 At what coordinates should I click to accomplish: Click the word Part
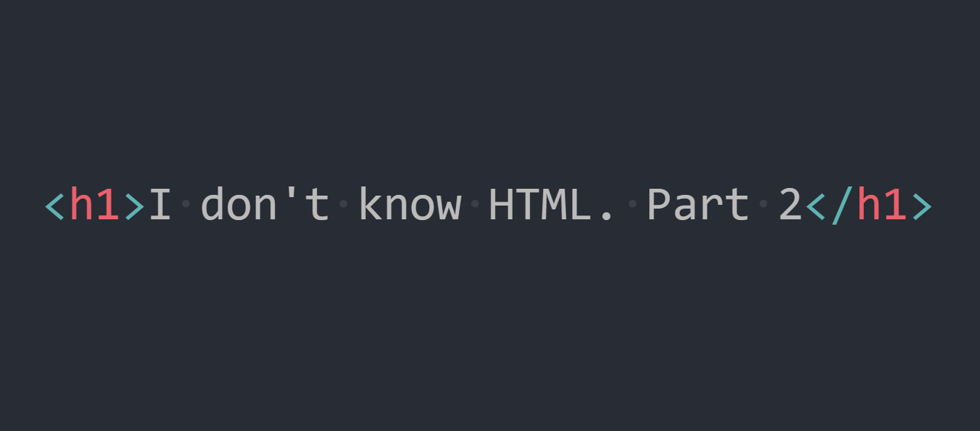(x=698, y=205)
